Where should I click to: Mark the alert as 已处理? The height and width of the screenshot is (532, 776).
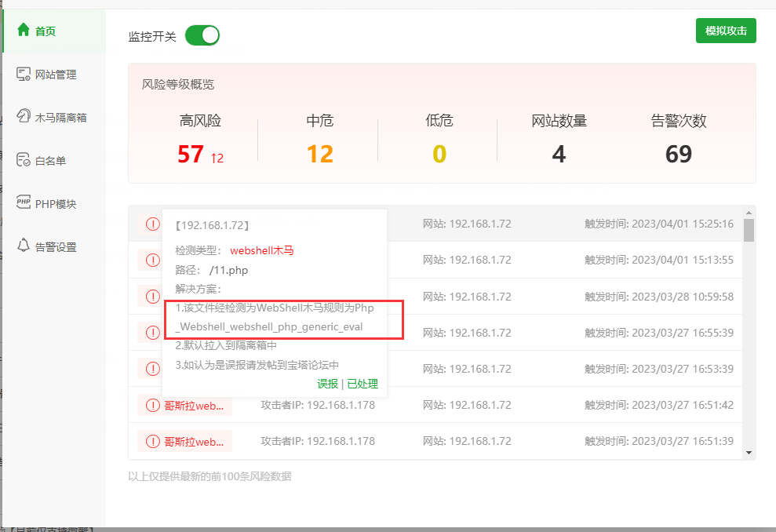click(362, 384)
